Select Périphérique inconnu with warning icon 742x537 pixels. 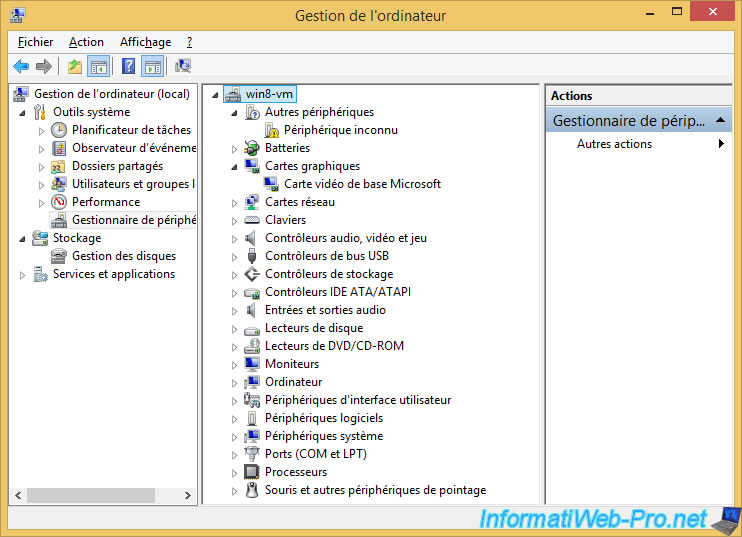340,130
